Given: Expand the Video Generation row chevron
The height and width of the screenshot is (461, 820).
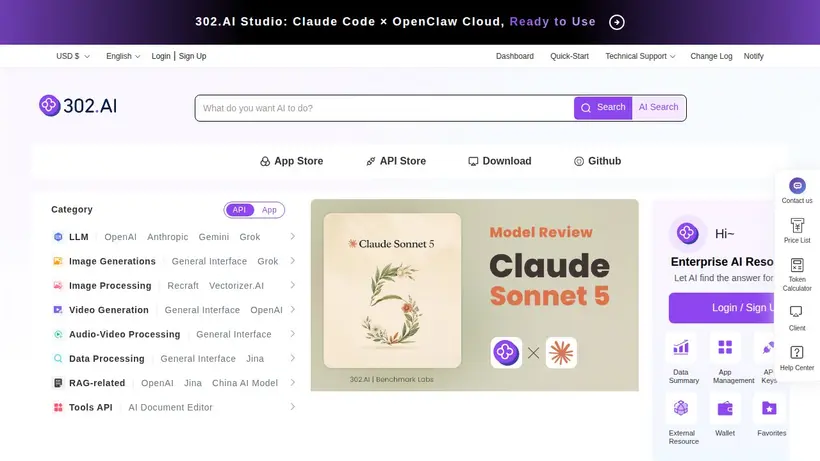Looking at the screenshot, I should tap(293, 309).
